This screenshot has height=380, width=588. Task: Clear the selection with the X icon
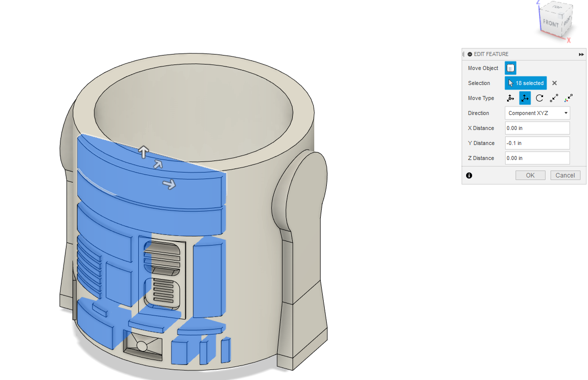pos(555,83)
